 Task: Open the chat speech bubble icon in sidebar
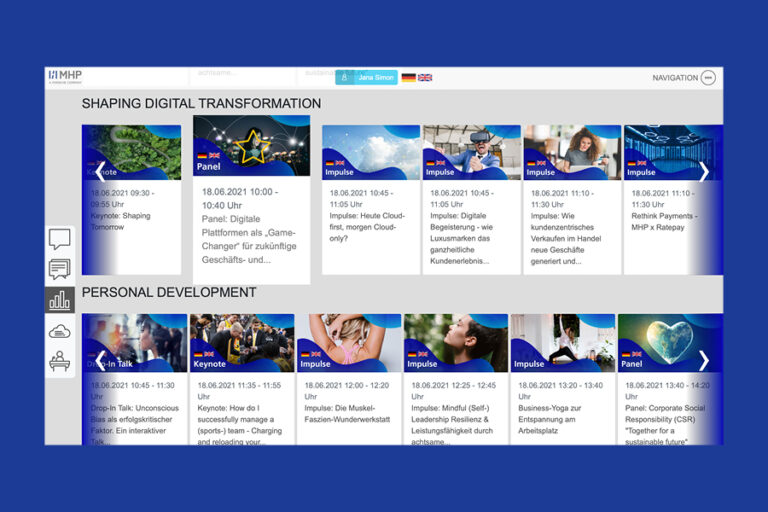(x=59, y=239)
